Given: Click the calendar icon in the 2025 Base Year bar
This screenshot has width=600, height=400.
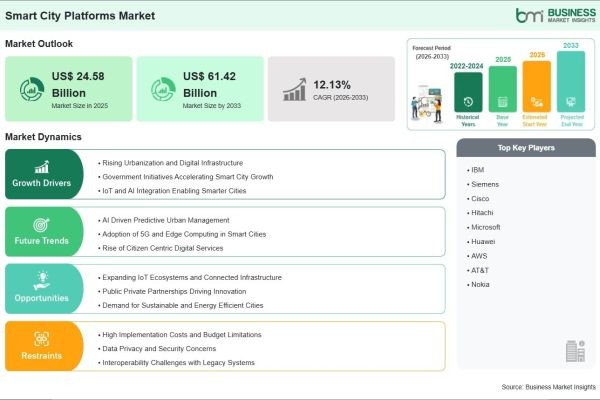Looking at the screenshot, I should click(x=502, y=102).
